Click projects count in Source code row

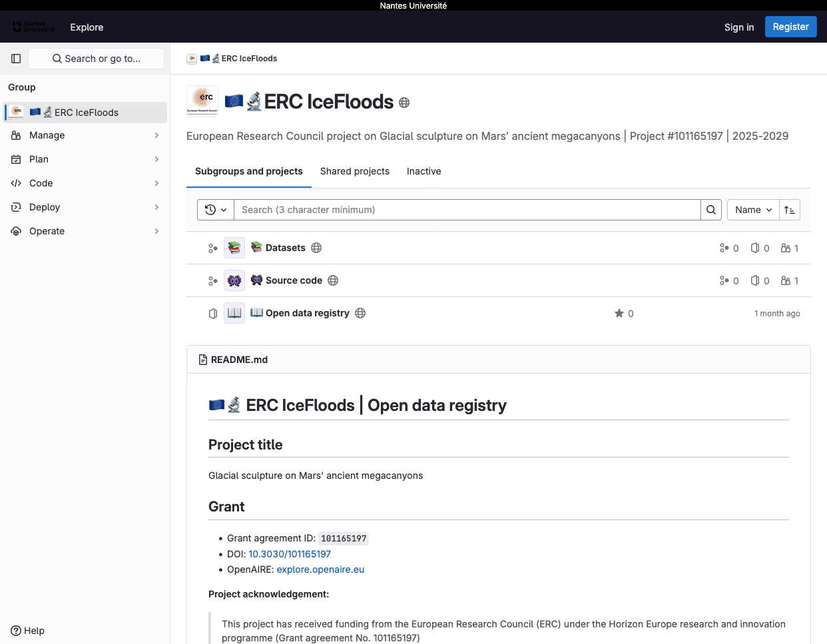coord(760,281)
